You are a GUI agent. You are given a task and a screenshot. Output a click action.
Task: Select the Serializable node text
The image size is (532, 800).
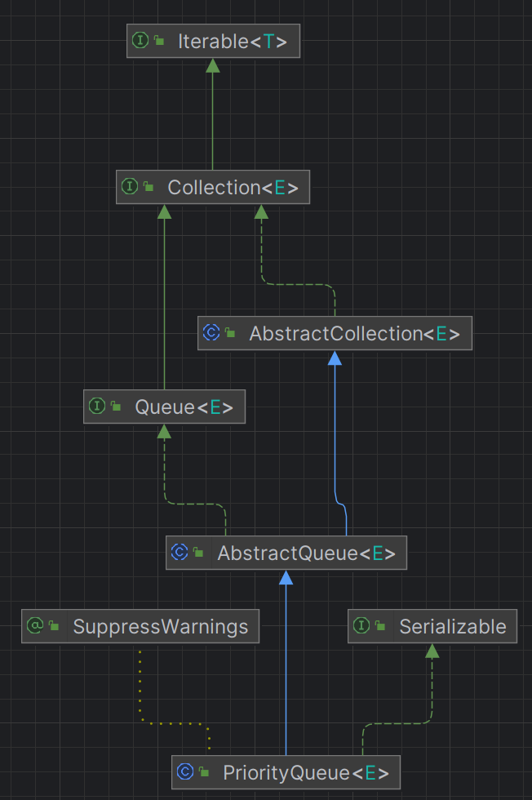pyautogui.click(x=452, y=626)
